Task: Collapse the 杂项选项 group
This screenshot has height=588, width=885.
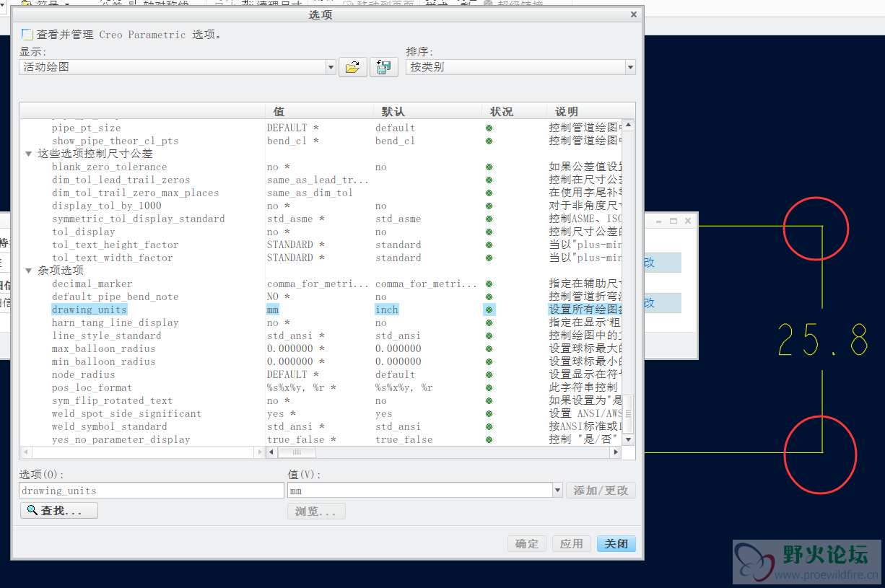Action: point(29,271)
